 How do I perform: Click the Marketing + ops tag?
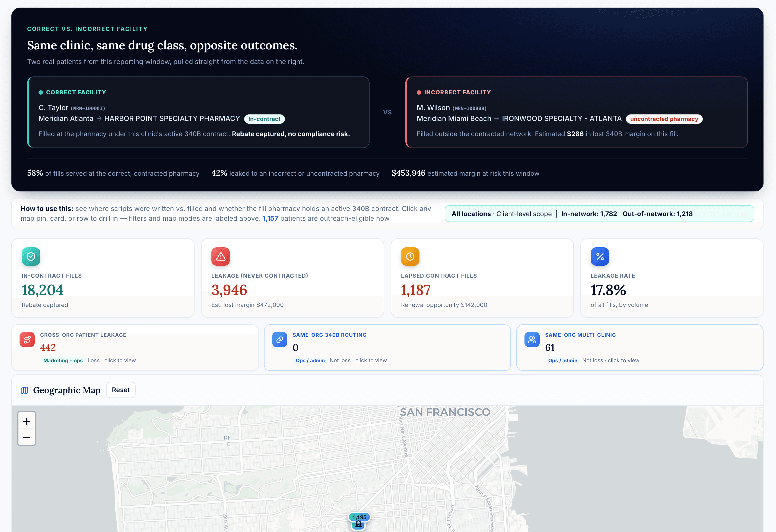click(x=63, y=360)
